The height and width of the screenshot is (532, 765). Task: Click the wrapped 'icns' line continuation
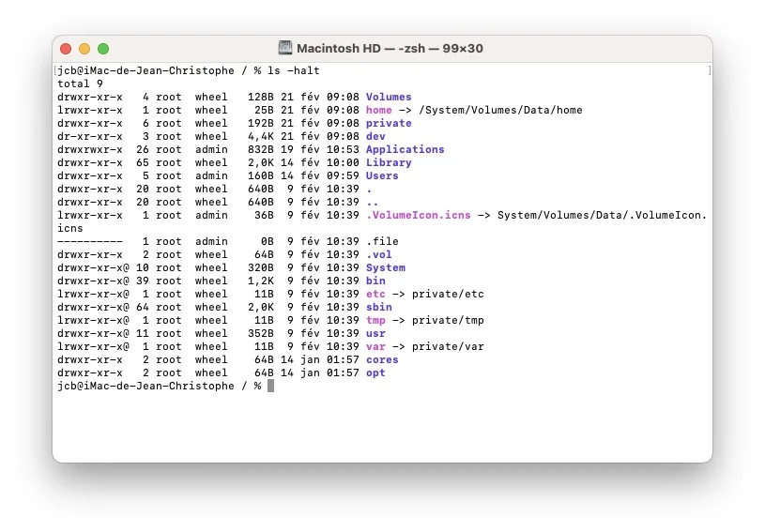coord(69,229)
